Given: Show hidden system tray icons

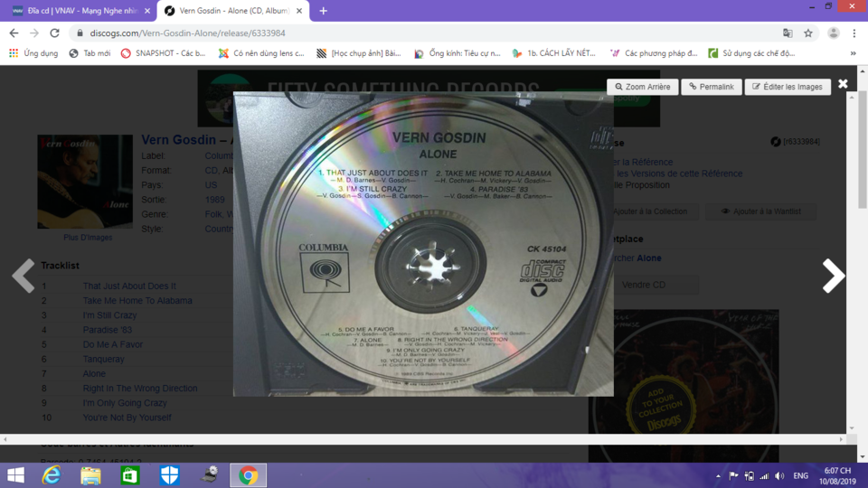Looking at the screenshot, I should (718, 476).
